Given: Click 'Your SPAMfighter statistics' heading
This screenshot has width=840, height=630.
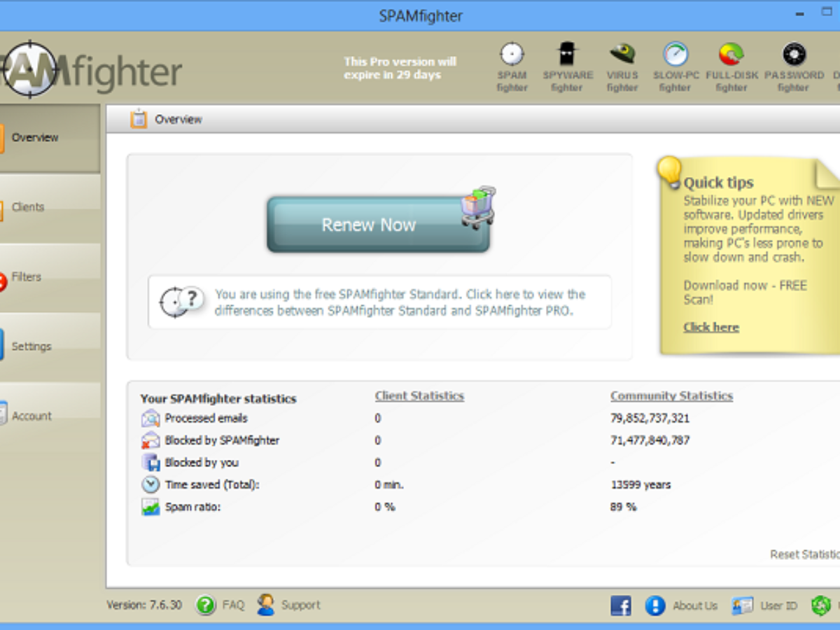Looking at the screenshot, I should (218, 399).
